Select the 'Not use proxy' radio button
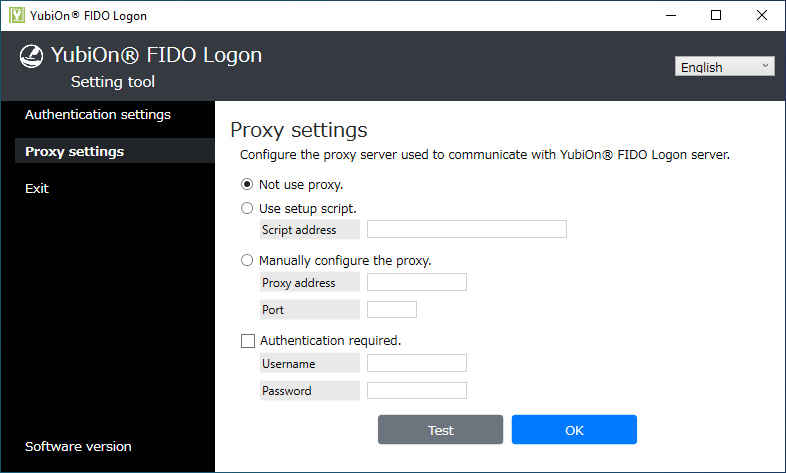The image size is (786, 473). (247, 184)
